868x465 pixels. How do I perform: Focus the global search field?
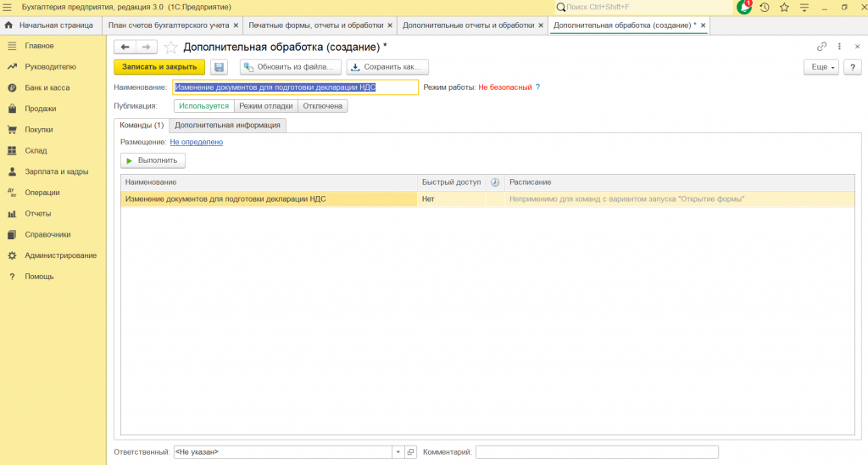pyautogui.click(x=644, y=7)
